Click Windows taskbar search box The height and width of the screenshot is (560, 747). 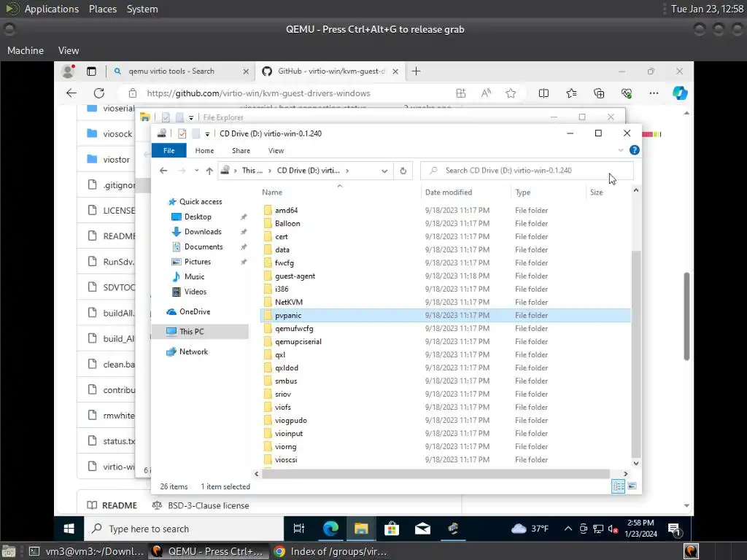pos(184,529)
